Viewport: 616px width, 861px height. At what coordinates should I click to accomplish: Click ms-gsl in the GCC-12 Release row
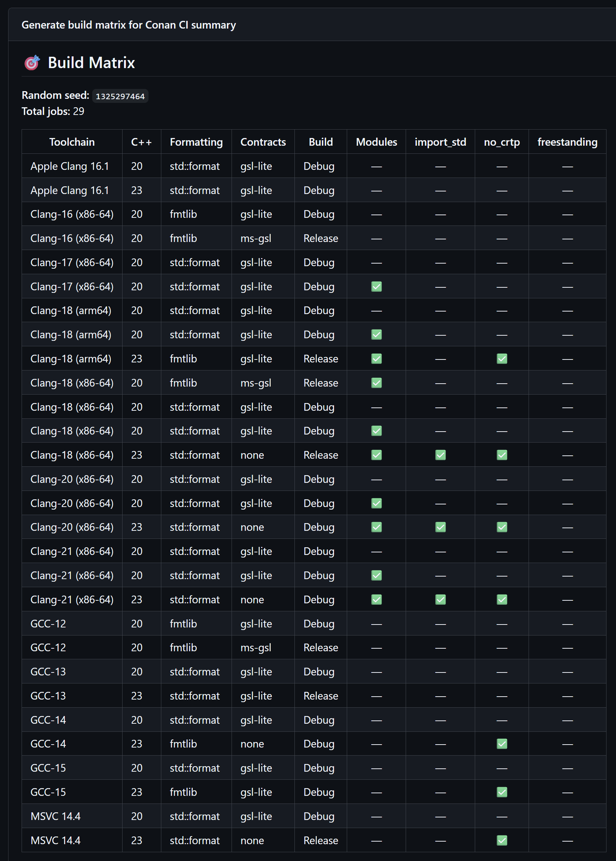256,648
